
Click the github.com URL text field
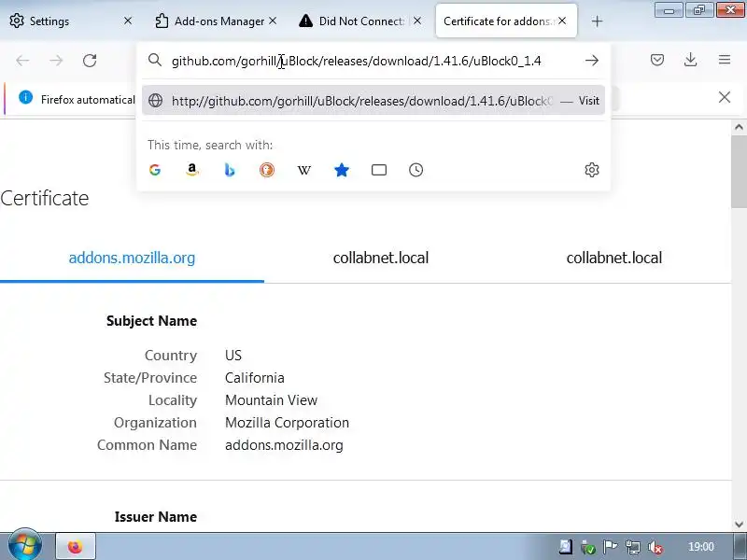(356, 61)
